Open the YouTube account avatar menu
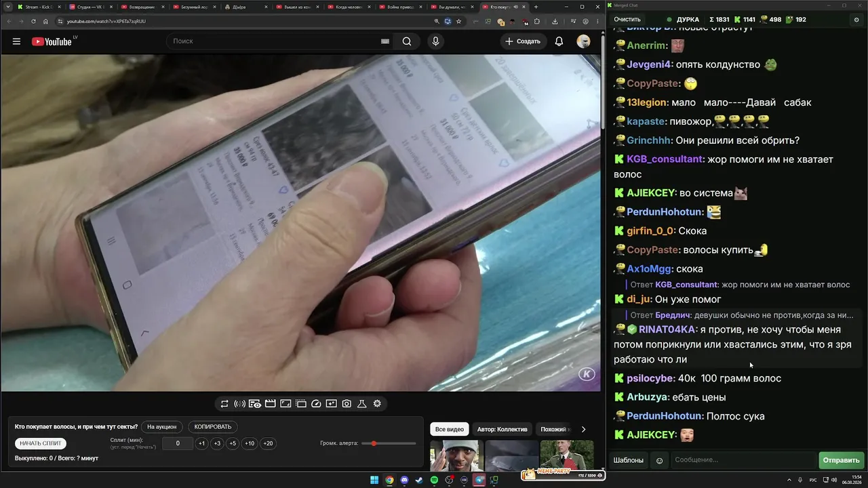Viewport: 868px width, 488px height. 583,41
